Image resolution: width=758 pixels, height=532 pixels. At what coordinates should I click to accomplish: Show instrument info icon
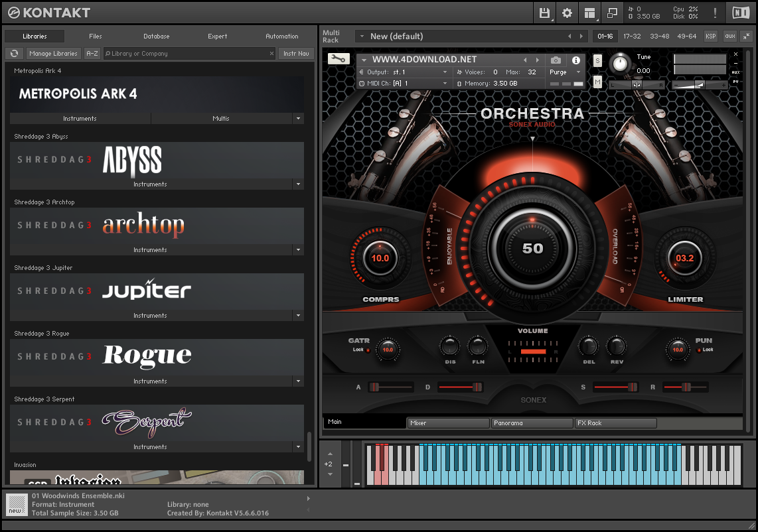point(575,60)
